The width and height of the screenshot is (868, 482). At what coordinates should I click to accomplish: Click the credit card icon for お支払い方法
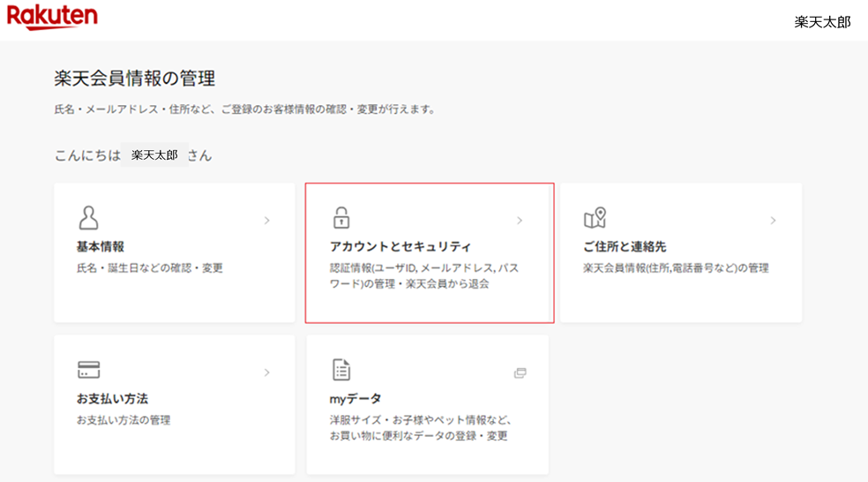88,370
